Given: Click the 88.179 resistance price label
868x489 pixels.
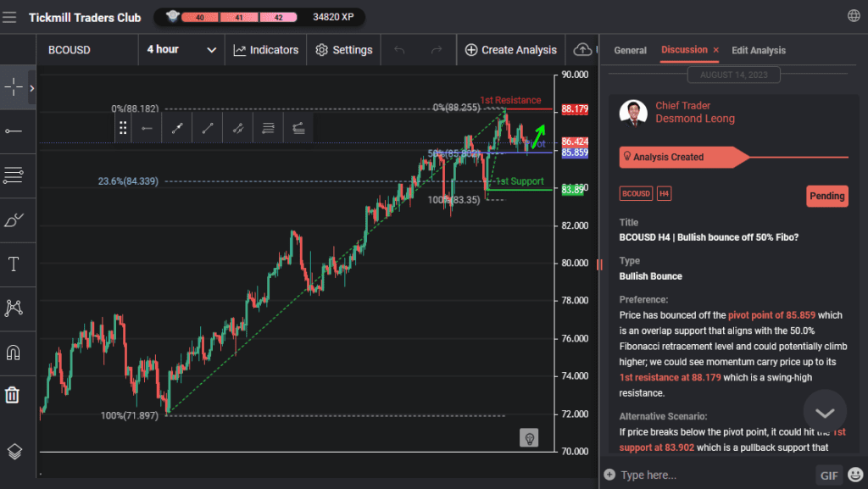Looking at the screenshot, I should click(x=575, y=109).
